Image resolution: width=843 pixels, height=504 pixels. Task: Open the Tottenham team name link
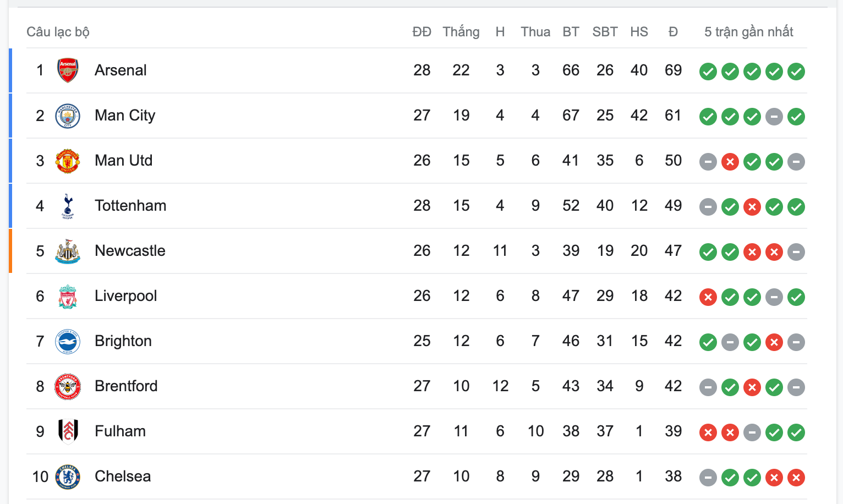(x=130, y=206)
